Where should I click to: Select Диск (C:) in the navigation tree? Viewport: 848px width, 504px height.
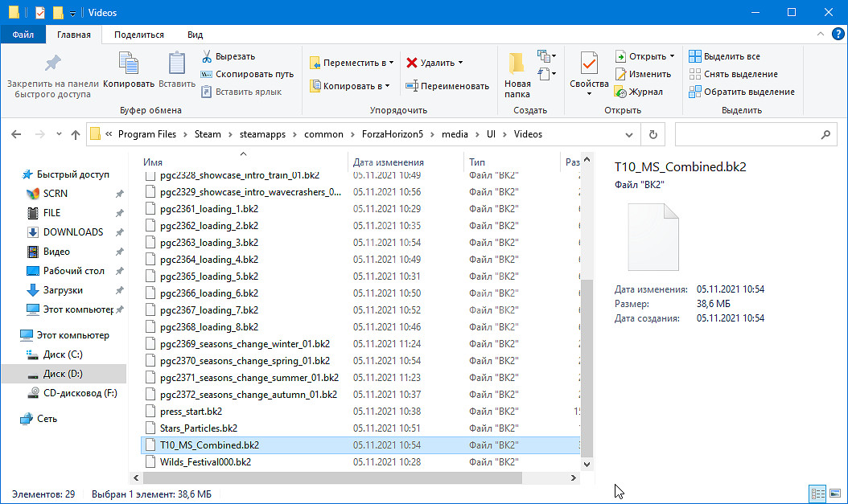click(x=63, y=354)
